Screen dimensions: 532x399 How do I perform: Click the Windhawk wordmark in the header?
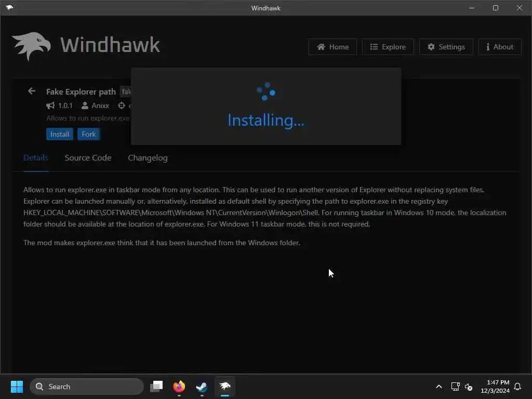pos(110,45)
